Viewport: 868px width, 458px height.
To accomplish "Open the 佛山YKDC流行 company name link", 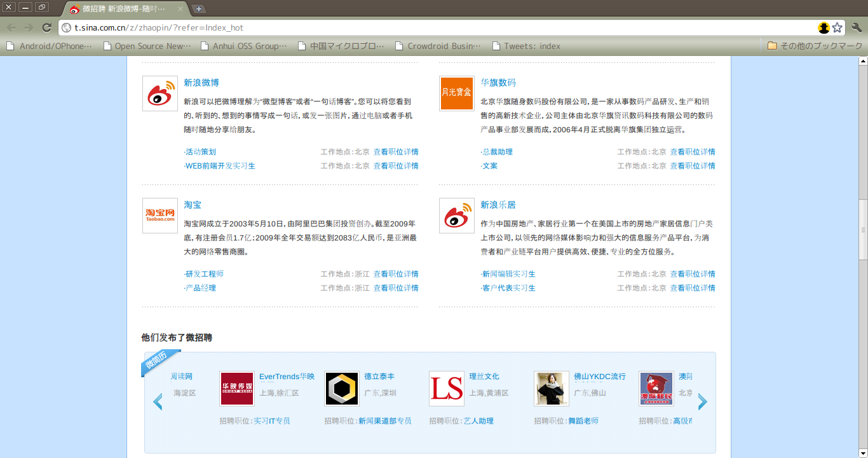I will [x=600, y=377].
